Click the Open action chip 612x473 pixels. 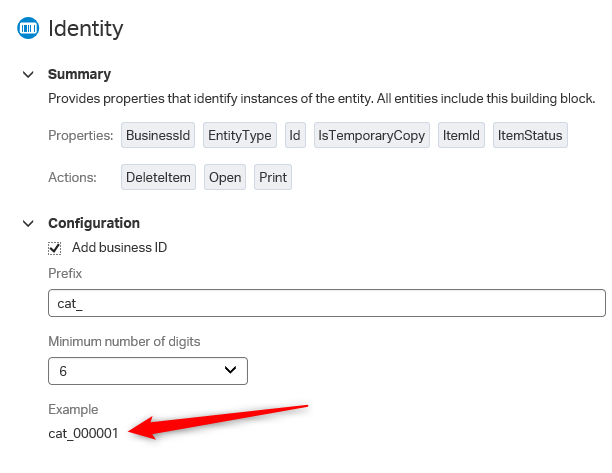(225, 177)
